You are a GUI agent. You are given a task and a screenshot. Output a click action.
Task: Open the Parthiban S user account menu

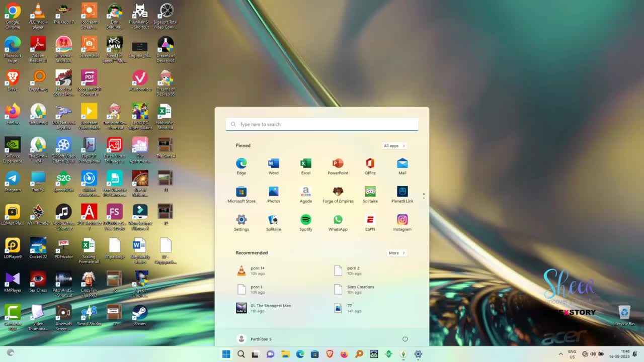click(x=255, y=339)
